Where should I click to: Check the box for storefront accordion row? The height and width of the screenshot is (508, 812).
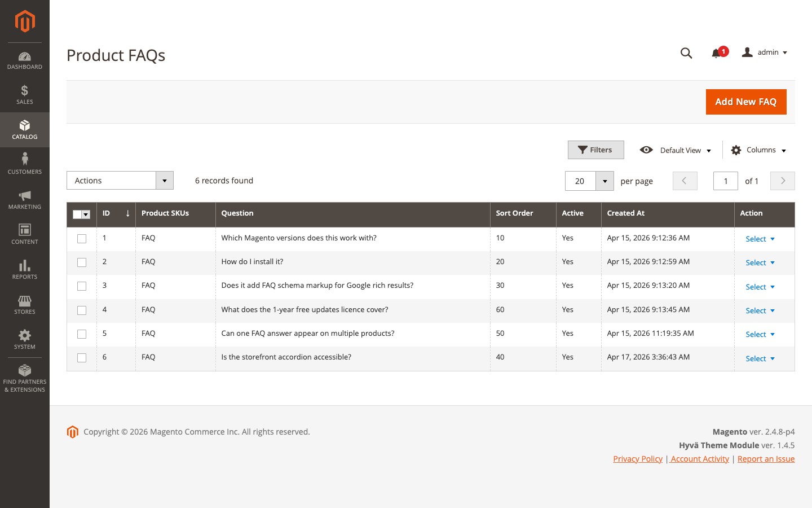(x=82, y=358)
